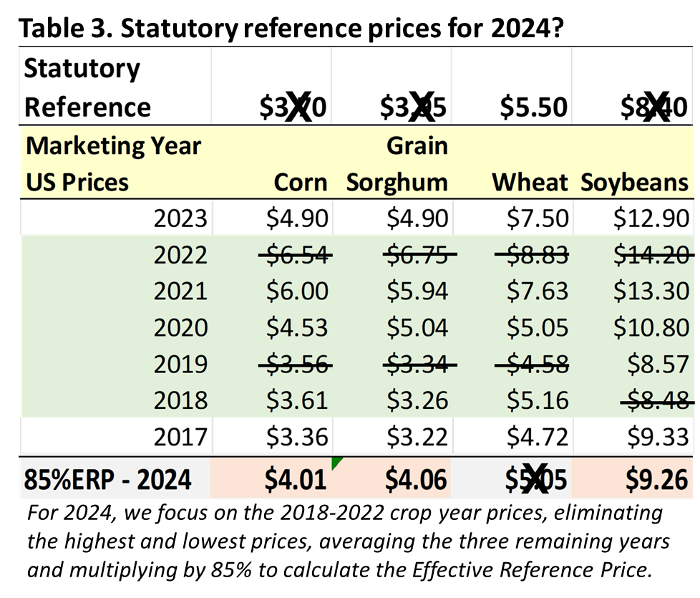Click the 2023 marketing year row label
The image size is (700, 598).
click(180, 219)
